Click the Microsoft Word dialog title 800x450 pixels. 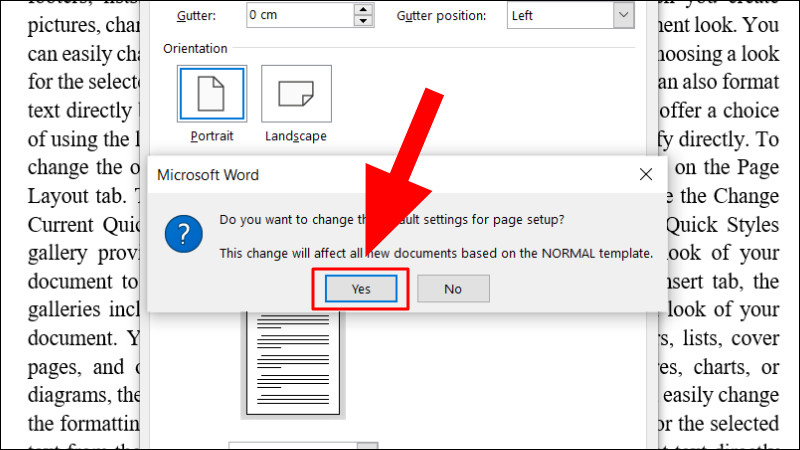[208, 175]
